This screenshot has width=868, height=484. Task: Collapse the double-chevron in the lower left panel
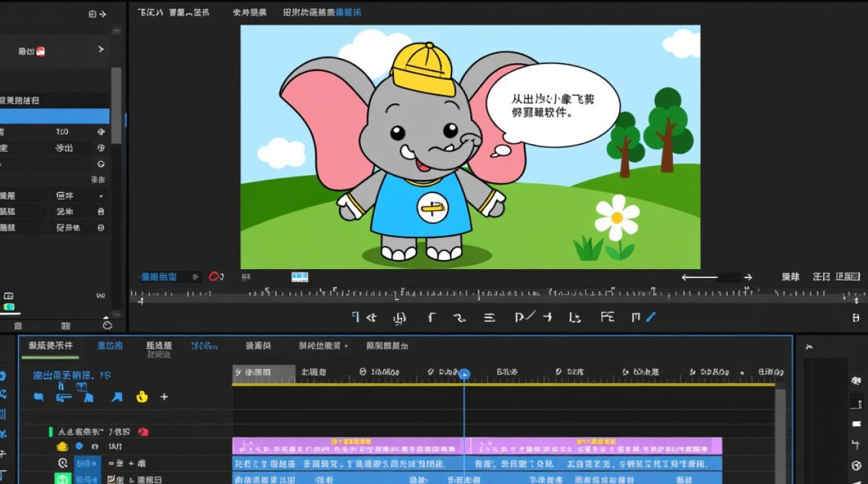click(101, 296)
